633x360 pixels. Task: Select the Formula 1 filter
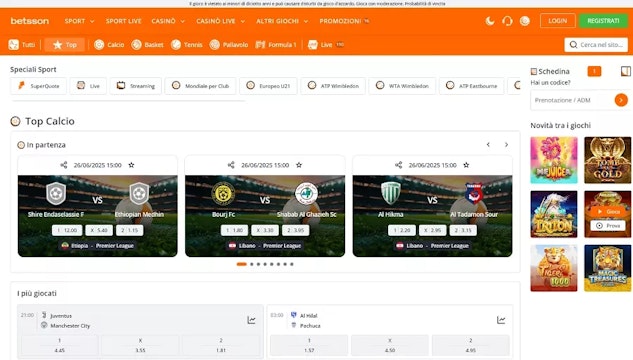pyautogui.click(x=276, y=45)
